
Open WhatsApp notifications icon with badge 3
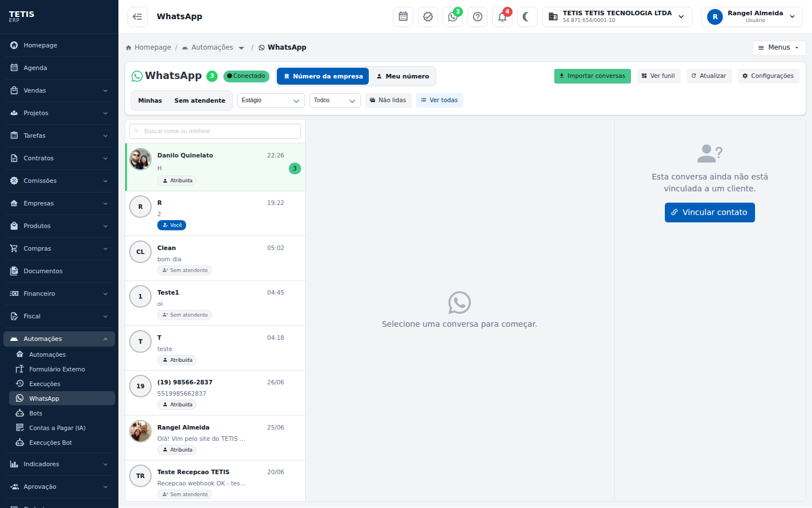(453, 17)
